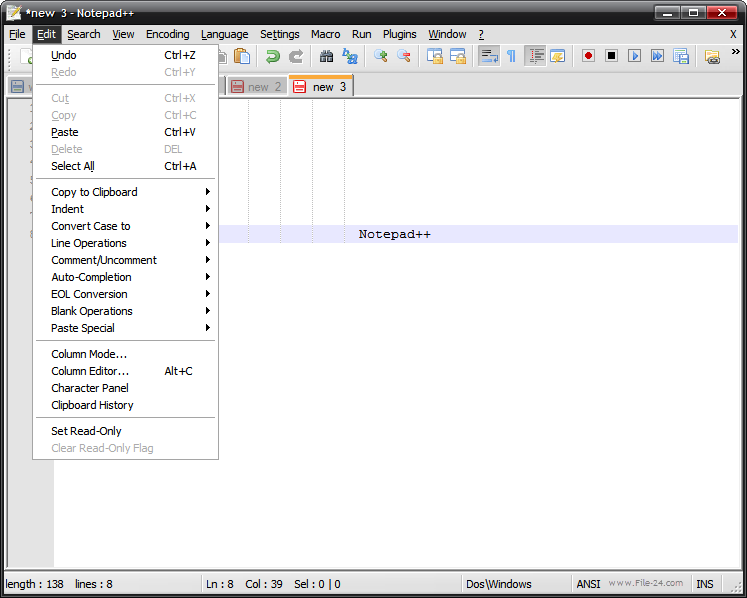This screenshot has height=598, width=747.
Task: Expand the Line Operations submenu
Action: coord(125,243)
